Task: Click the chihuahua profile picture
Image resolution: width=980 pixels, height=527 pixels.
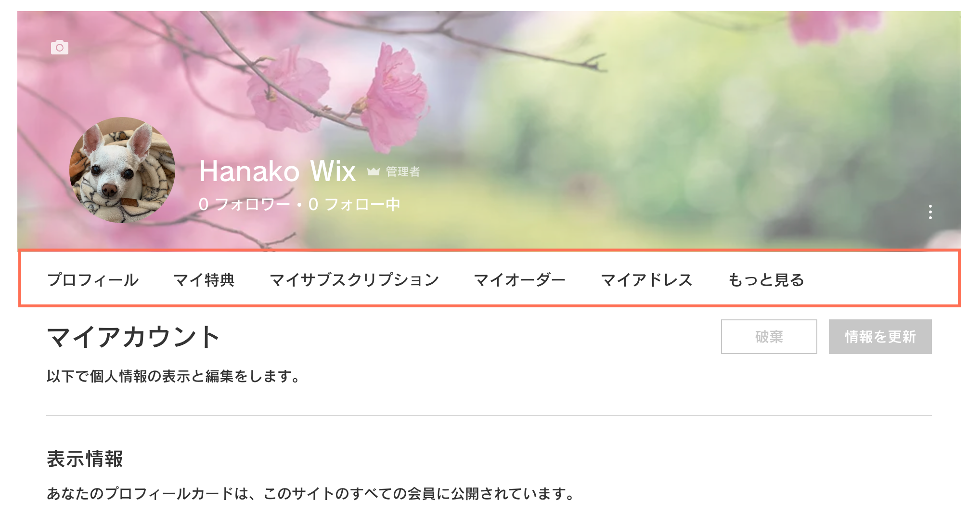Action: (122, 170)
